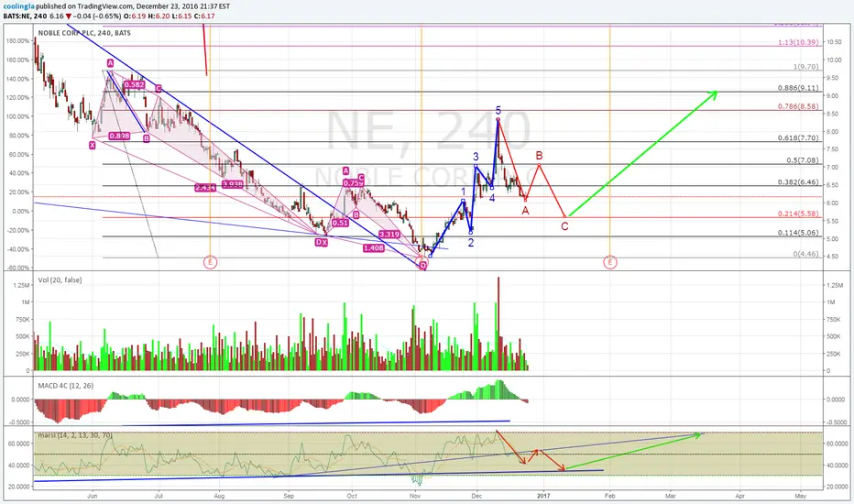The height and width of the screenshot is (504, 854).
Task: Select the NOBLE CORP PLC, 240, BATS title
Action: point(84,33)
